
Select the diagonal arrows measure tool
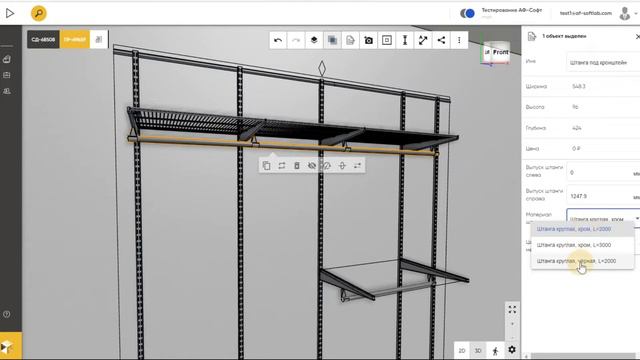(423, 40)
